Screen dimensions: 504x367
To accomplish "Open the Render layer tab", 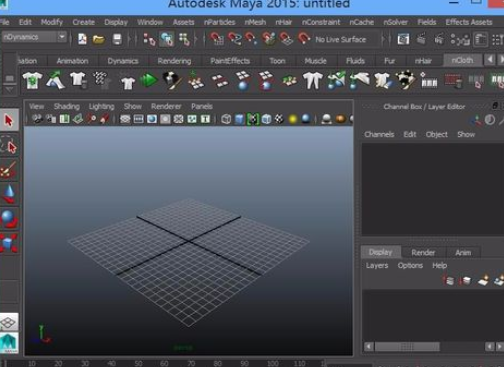I will (423, 252).
